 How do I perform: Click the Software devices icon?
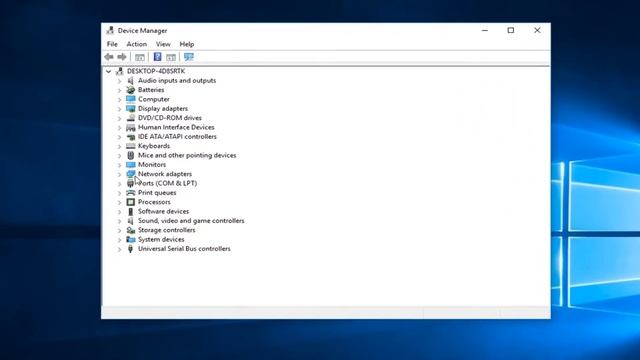(131, 211)
